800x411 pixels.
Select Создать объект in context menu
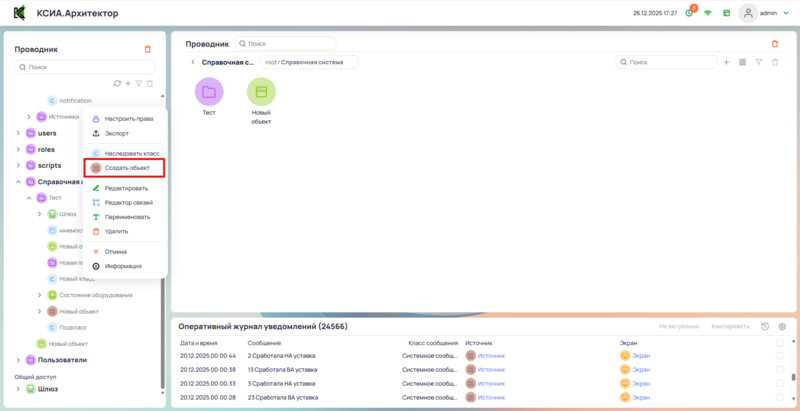coord(126,168)
